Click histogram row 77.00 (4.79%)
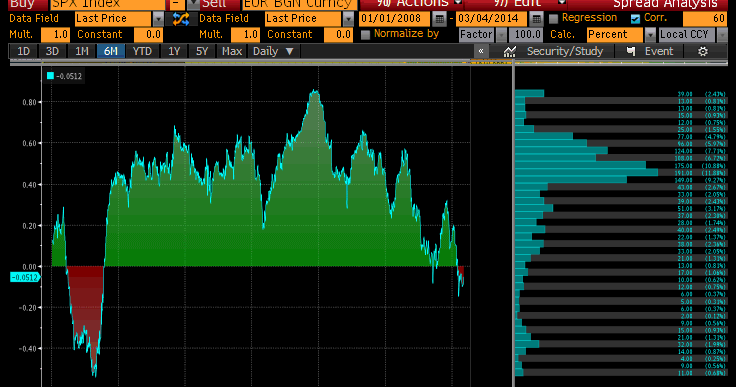736x387 pixels. tap(621, 137)
